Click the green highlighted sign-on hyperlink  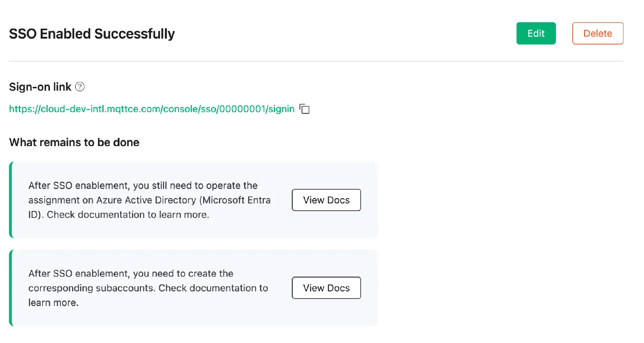[x=151, y=109]
